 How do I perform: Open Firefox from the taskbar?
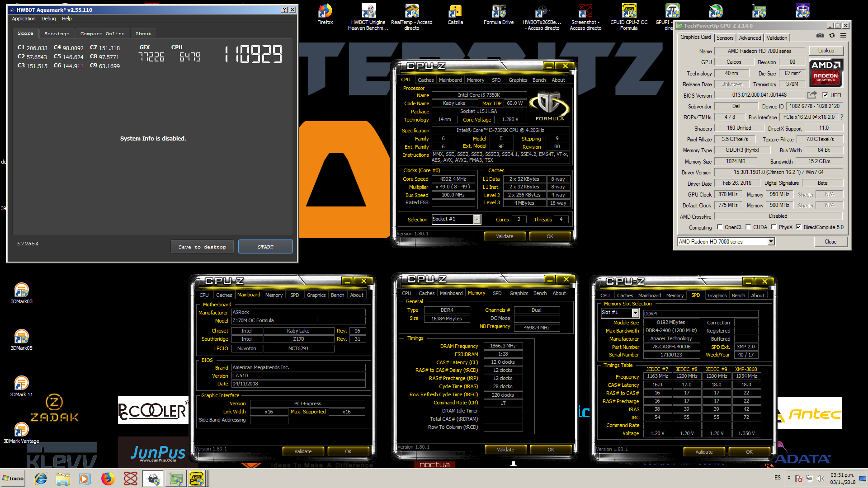tap(108, 479)
